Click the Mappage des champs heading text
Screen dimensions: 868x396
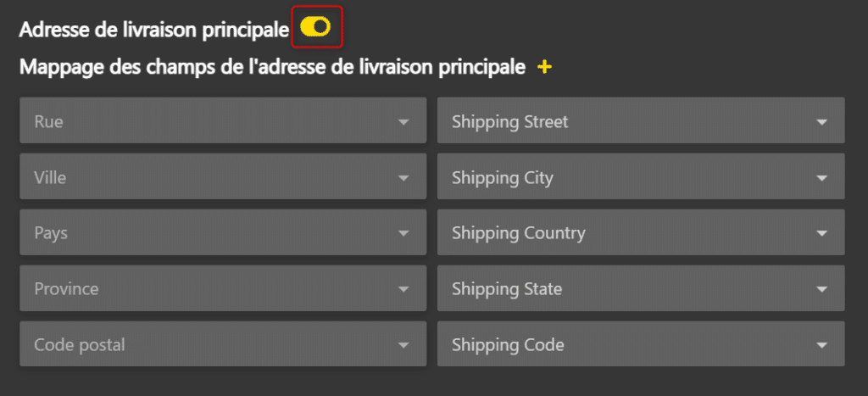point(272,66)
